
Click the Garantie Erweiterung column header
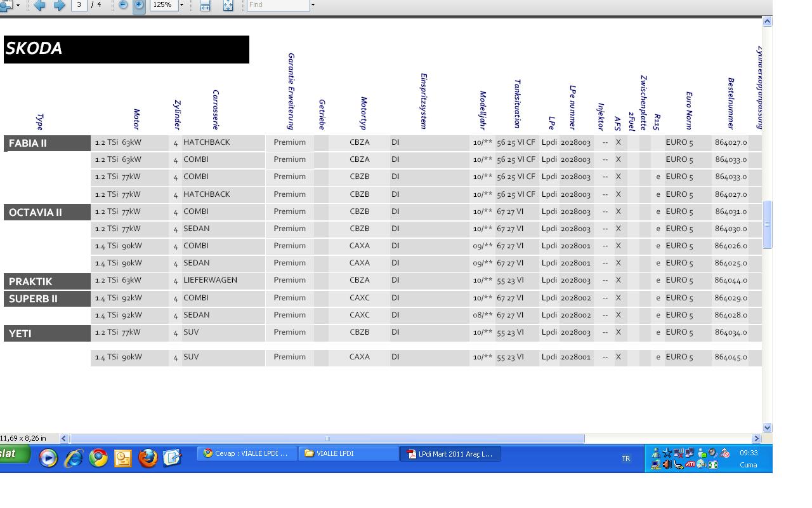tap(291, 91)
